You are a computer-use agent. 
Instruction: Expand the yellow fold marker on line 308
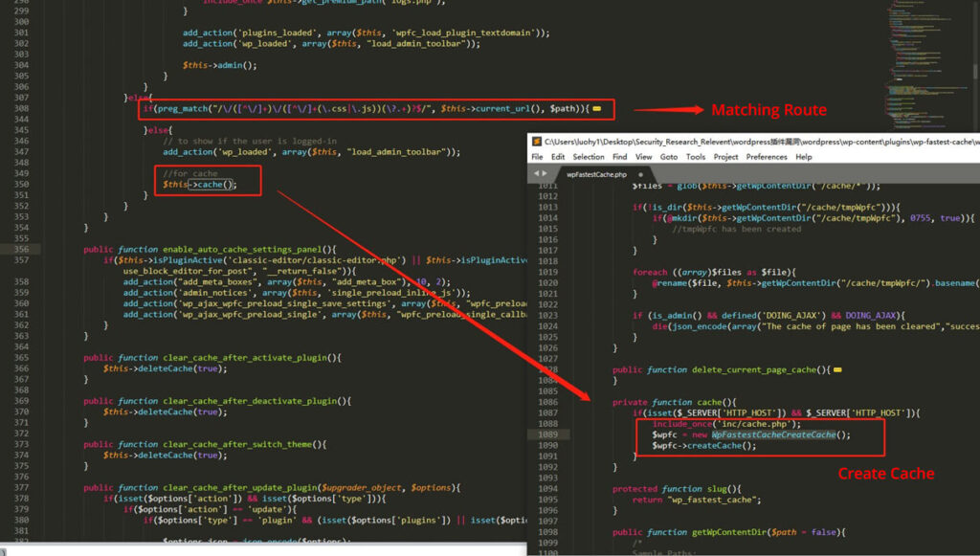pyautogui.click(x=597, y=109)
